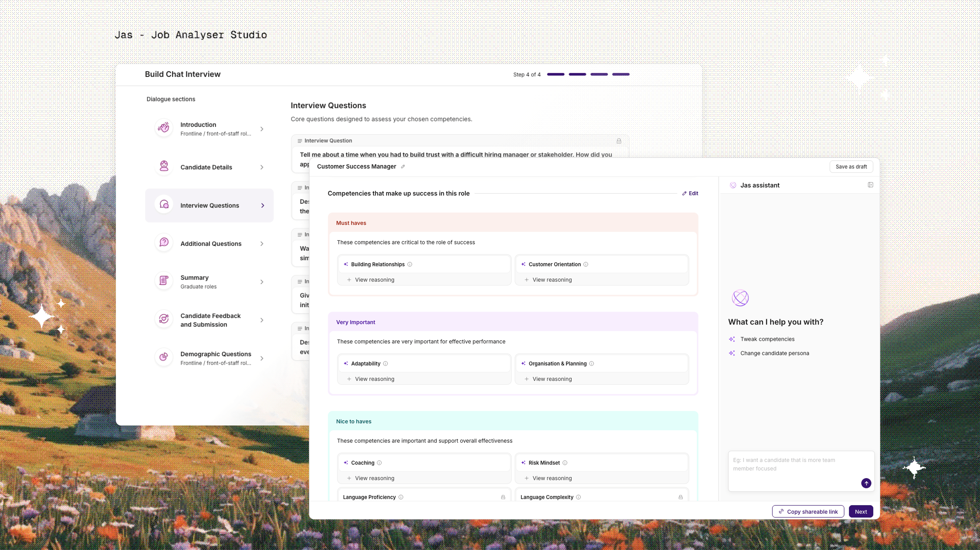Click the info icon beside Coaching
This screenshot has width=980, height=550.
[379, 463]
